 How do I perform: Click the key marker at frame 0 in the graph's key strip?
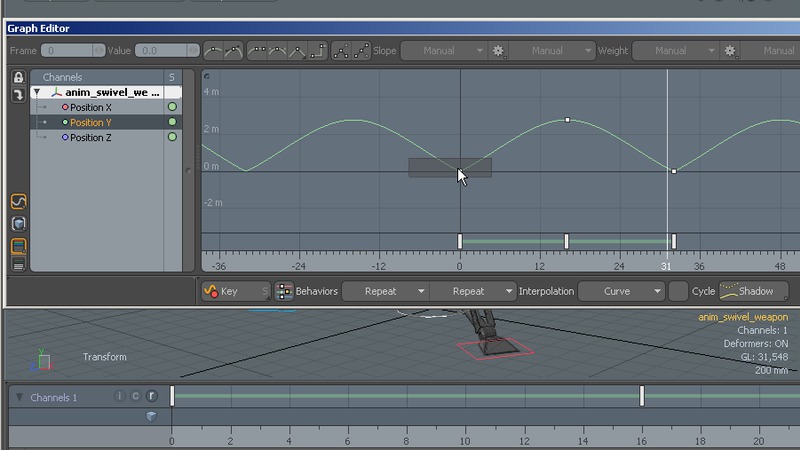pyautogui.click(x=460, y=241)
